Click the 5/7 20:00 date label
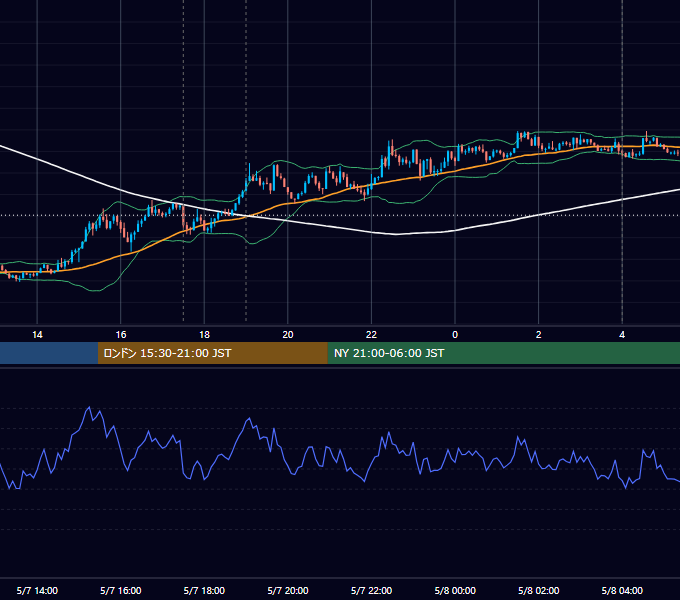 click(288, 590)
